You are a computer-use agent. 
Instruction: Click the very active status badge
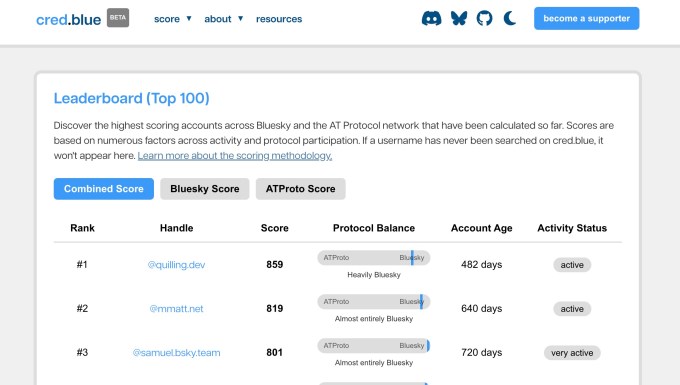pos(572,353)
